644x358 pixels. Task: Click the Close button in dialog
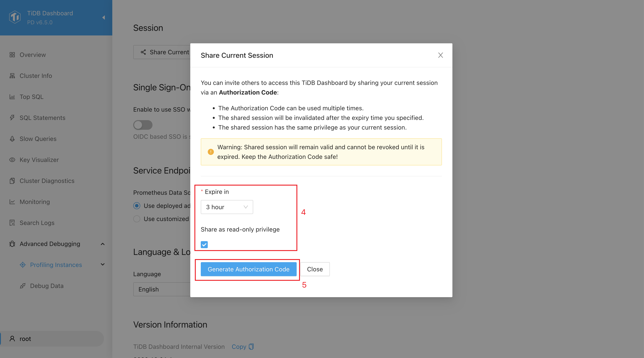[x=315, y=269]
